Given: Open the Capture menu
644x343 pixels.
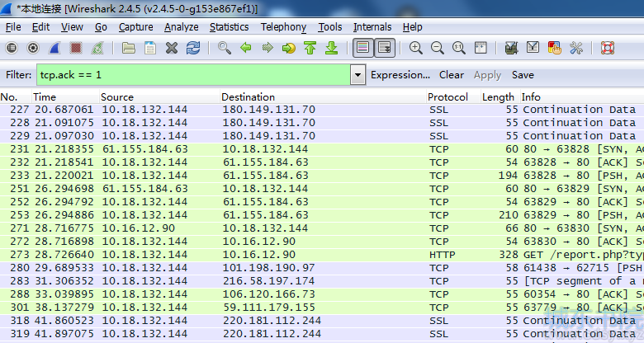Looking at the screenshot, I should point(136,27).
